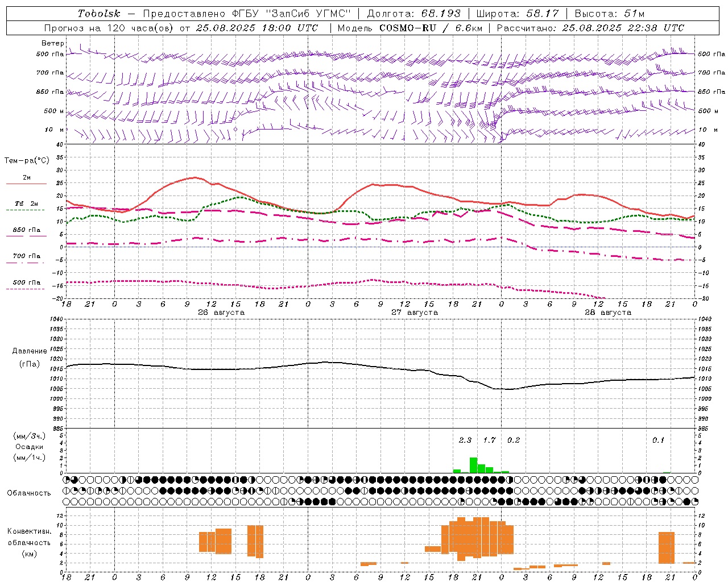
Task: Click the Рассчитано: 25.08.2025 22:38 UTC timestamp
Action: [590, 28]
